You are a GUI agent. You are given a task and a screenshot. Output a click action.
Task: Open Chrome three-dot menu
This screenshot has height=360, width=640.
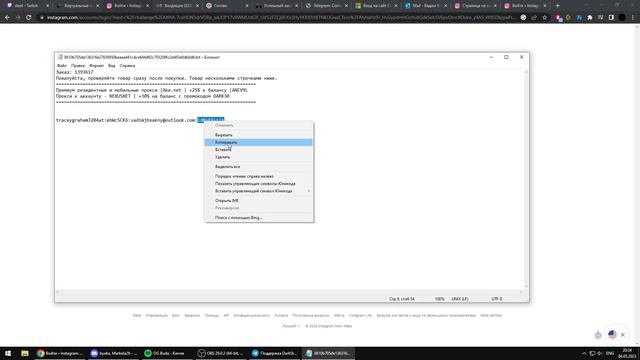coord(633,18)
